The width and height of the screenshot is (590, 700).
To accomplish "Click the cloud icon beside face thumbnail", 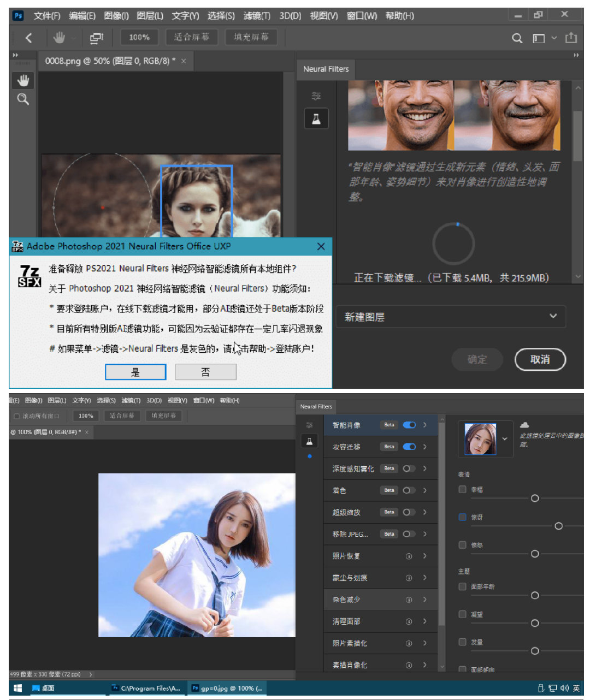I will pos(524,425).
